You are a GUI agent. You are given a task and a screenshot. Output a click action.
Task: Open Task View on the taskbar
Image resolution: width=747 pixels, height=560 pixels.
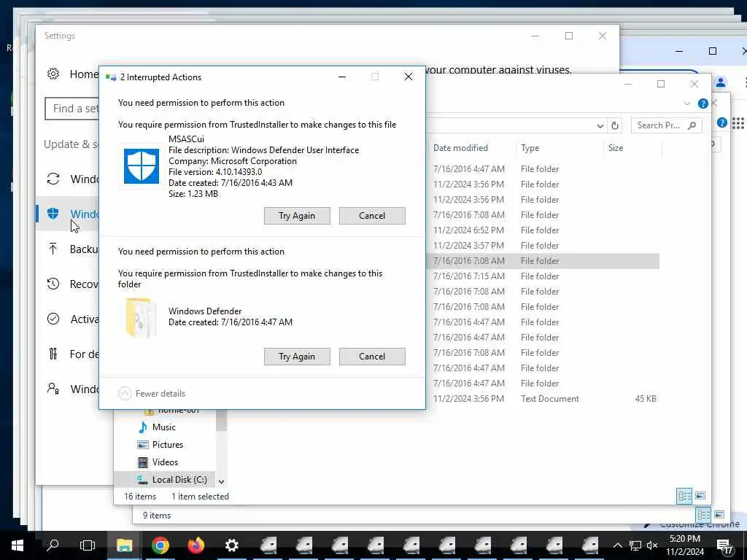pos(88,545)
